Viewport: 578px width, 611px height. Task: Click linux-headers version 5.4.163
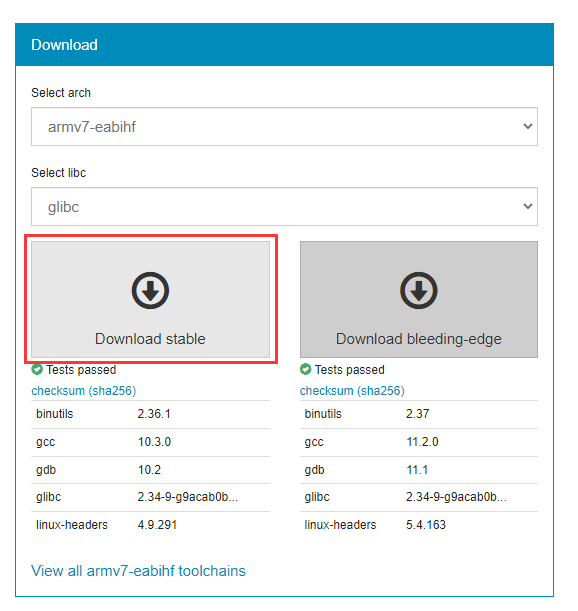pos(426,525)
